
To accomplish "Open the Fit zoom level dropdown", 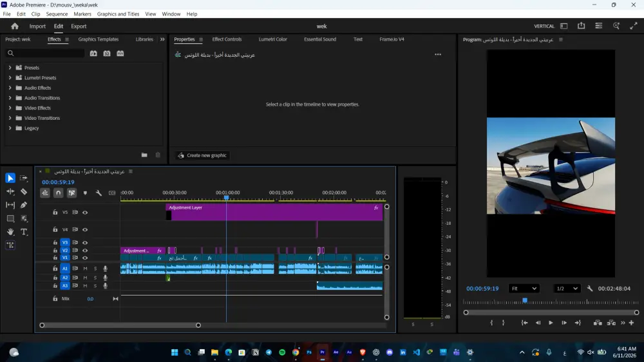I will click(524, 289).
